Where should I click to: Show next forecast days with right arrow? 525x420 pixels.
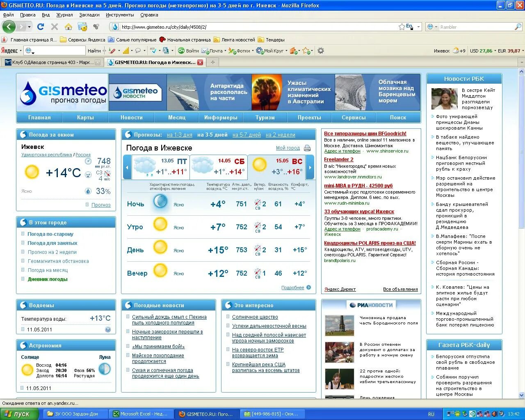click(x=310, y=167)
